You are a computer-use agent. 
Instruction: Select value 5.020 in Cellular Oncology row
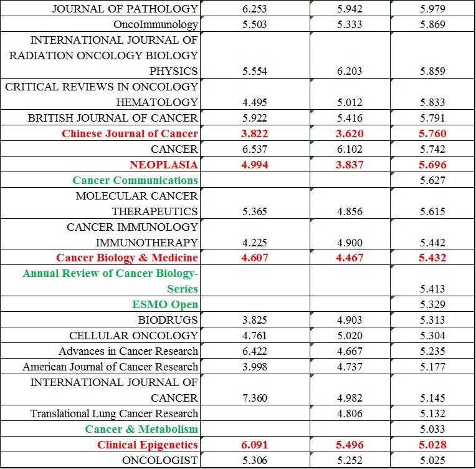(x=350, y=336)
